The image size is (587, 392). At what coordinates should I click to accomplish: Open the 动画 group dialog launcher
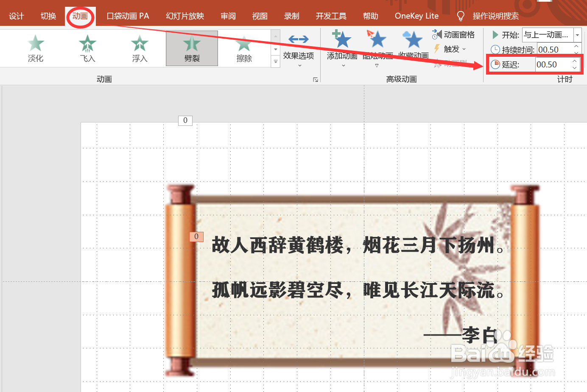pyautogui.click(x=316, y=80)
